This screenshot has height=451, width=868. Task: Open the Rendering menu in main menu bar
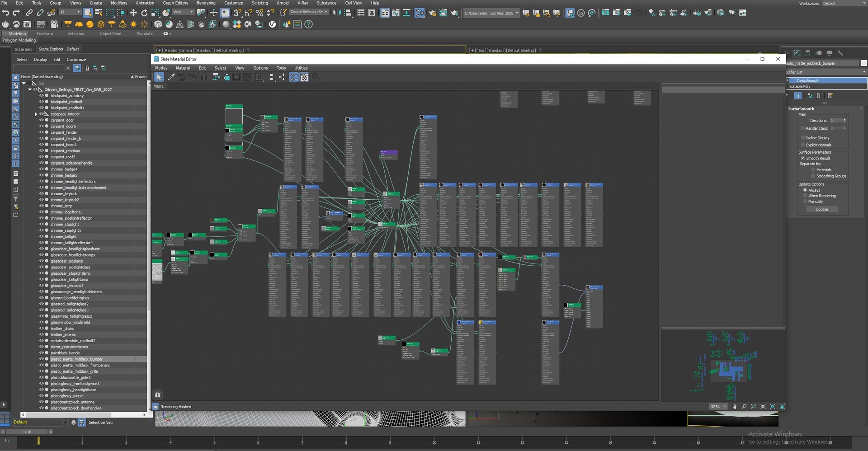pyautogui.click(x=206, y=3)
